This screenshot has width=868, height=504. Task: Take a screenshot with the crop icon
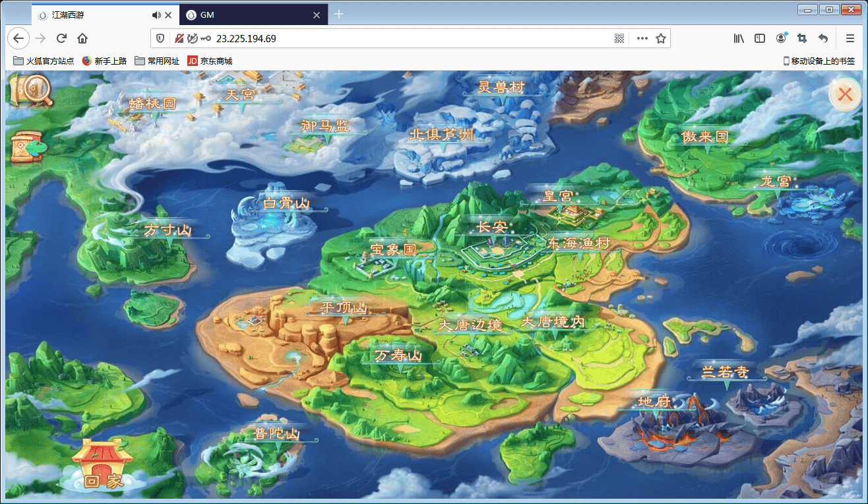(x=802, y=38)
